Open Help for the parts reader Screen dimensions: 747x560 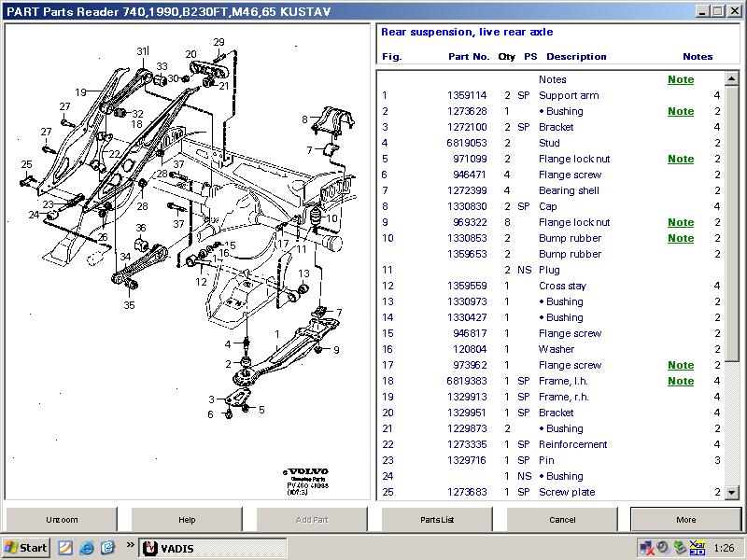pos(187,519)
